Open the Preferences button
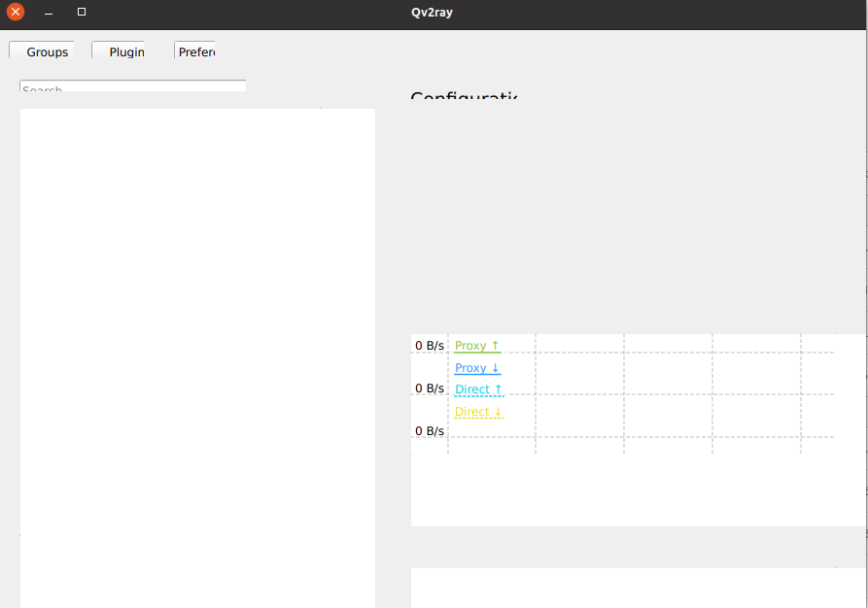 coord(194,51)
